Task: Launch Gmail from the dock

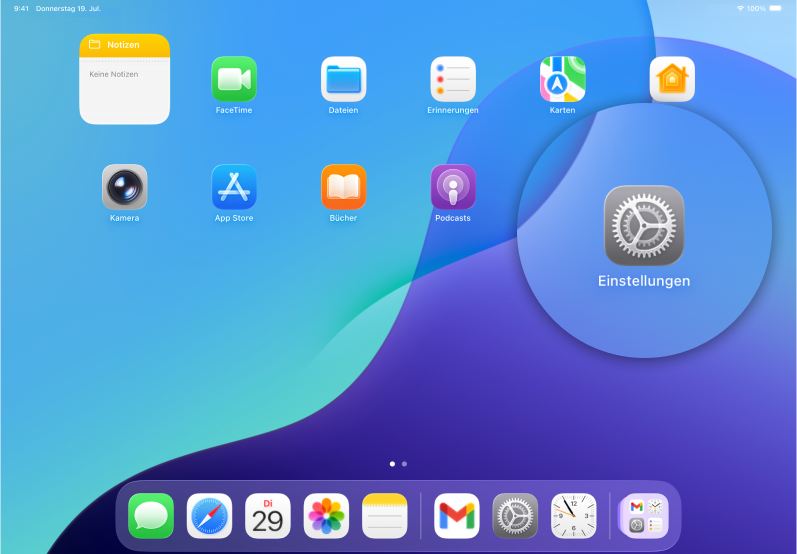Action: pos(456,516)
